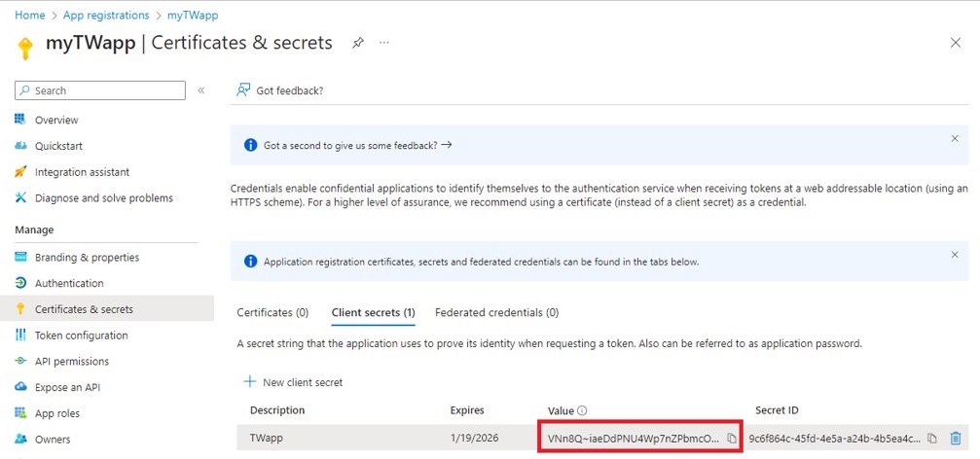Click the API permissions icon
This screenshot has width=980, height=459.
pos(20,361)
